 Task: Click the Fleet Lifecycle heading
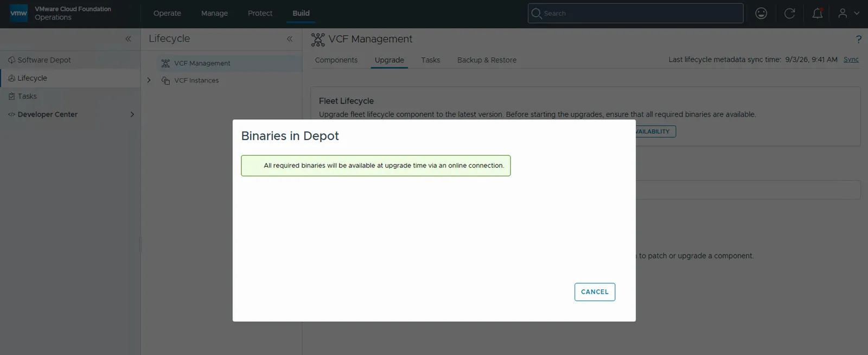point(346,101)
